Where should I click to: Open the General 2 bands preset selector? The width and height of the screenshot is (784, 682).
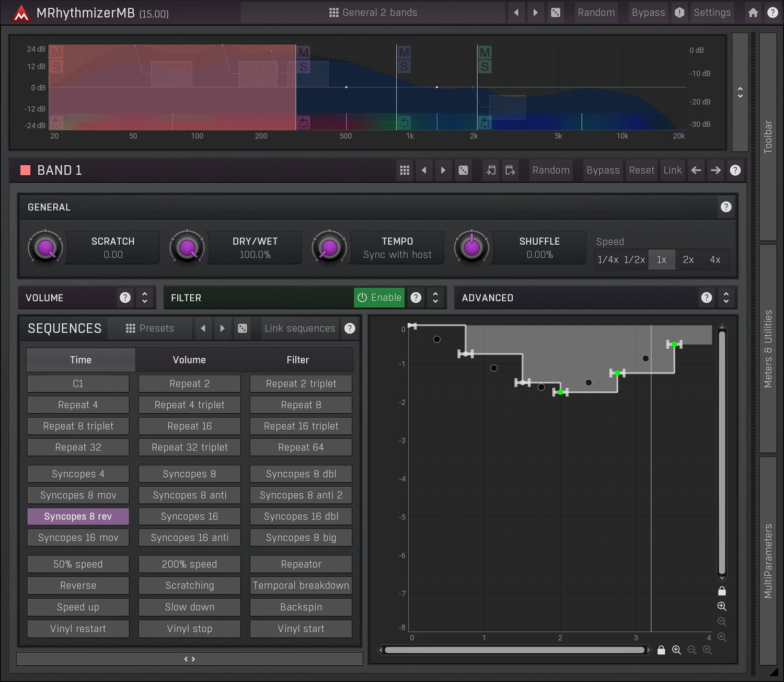[x=373, y=13]
